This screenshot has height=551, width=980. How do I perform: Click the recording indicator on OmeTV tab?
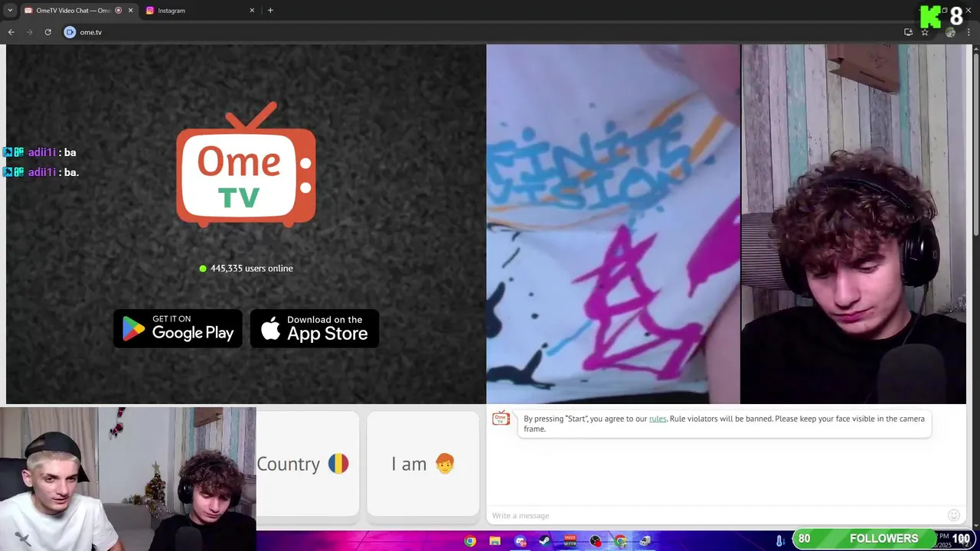coord(118,11)
